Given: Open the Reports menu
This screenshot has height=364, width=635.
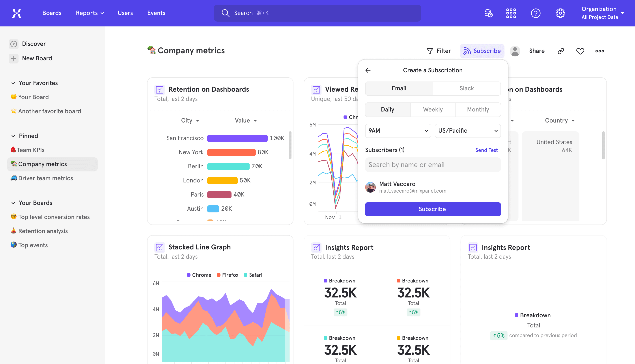Looking at the screenshot, I should pyautogui.click(x=90, y=13).
